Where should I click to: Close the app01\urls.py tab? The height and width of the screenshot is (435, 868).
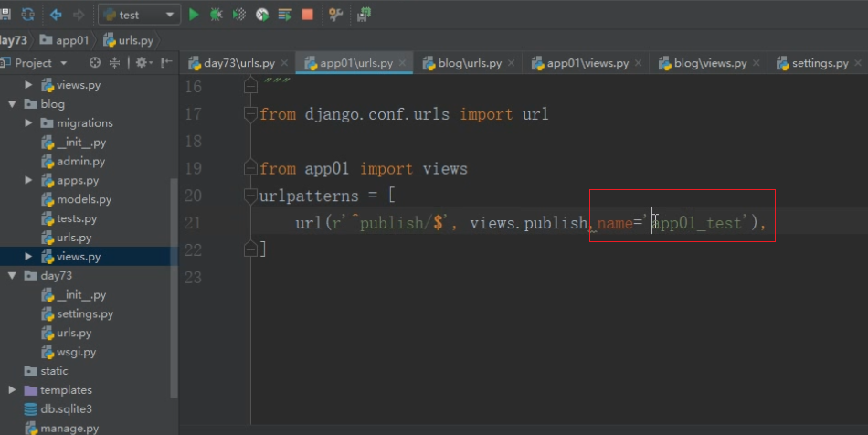pos(402,63)
